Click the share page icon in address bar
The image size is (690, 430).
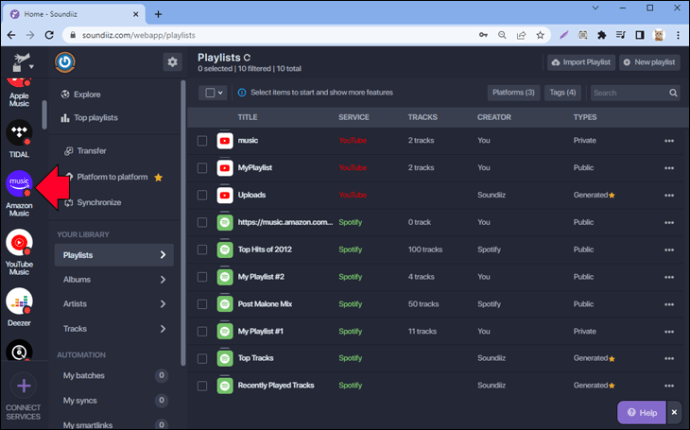pyautogui.click(x=521, y=35)
